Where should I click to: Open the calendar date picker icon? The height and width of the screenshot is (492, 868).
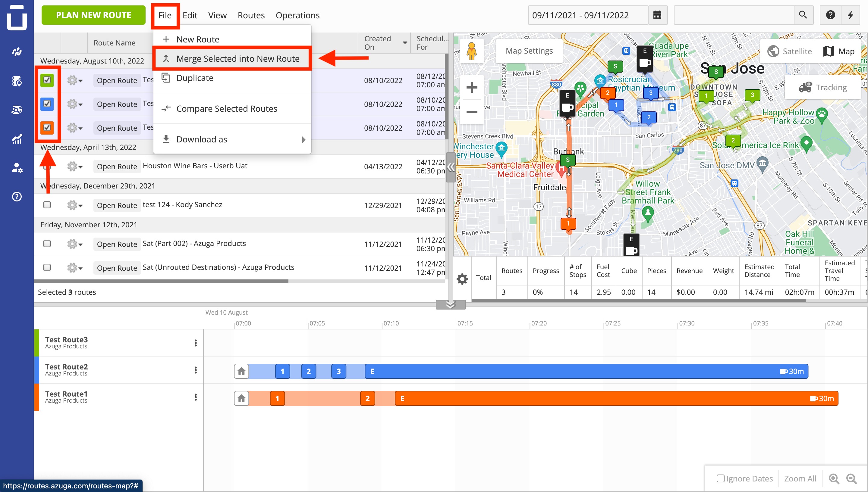[657, 15]
